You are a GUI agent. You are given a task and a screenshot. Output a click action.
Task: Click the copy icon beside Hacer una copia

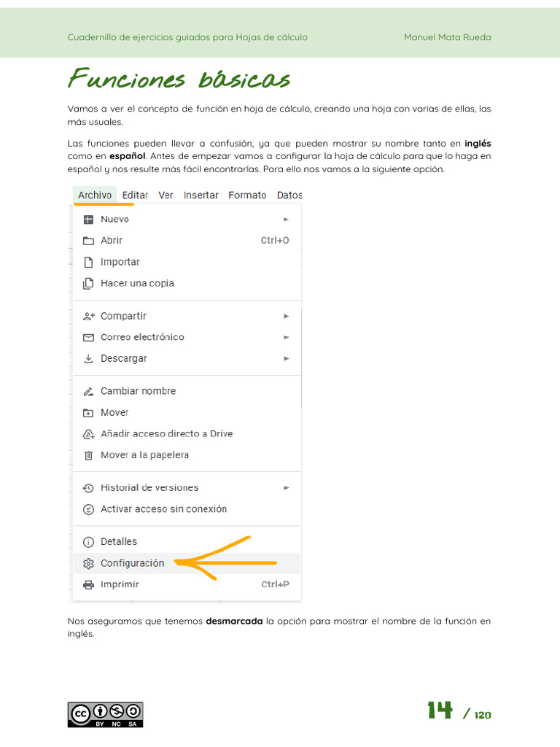pyautogui.click(x=89, y=283)
